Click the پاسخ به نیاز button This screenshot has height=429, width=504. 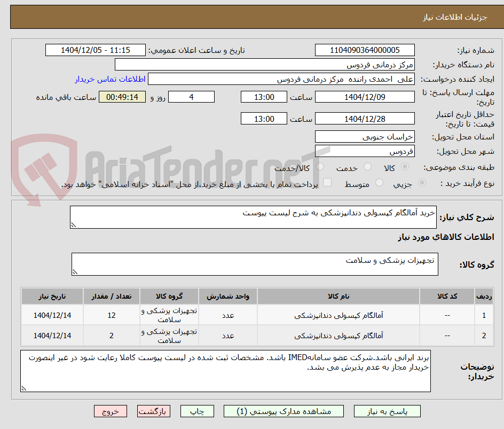(x=387, y=411)
